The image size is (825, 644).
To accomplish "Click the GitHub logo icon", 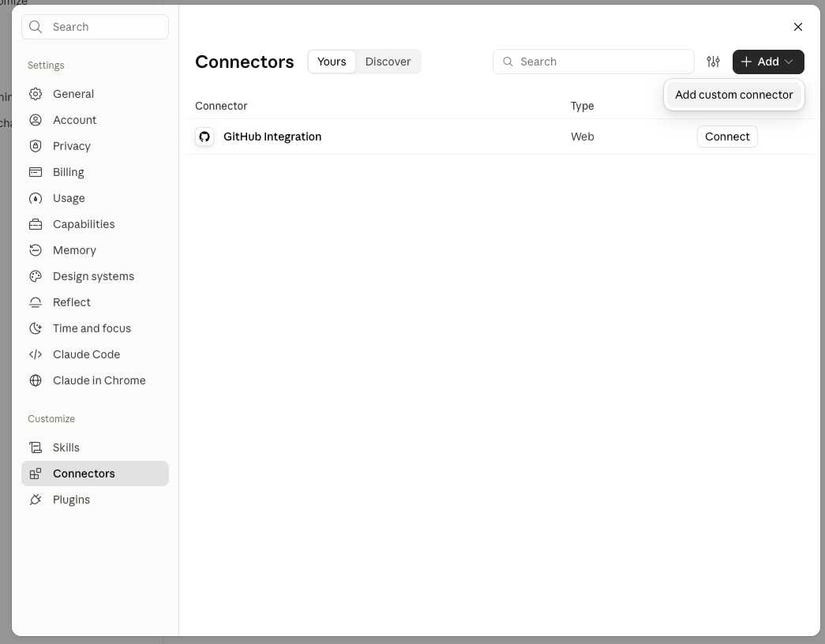I will [204, 137].
